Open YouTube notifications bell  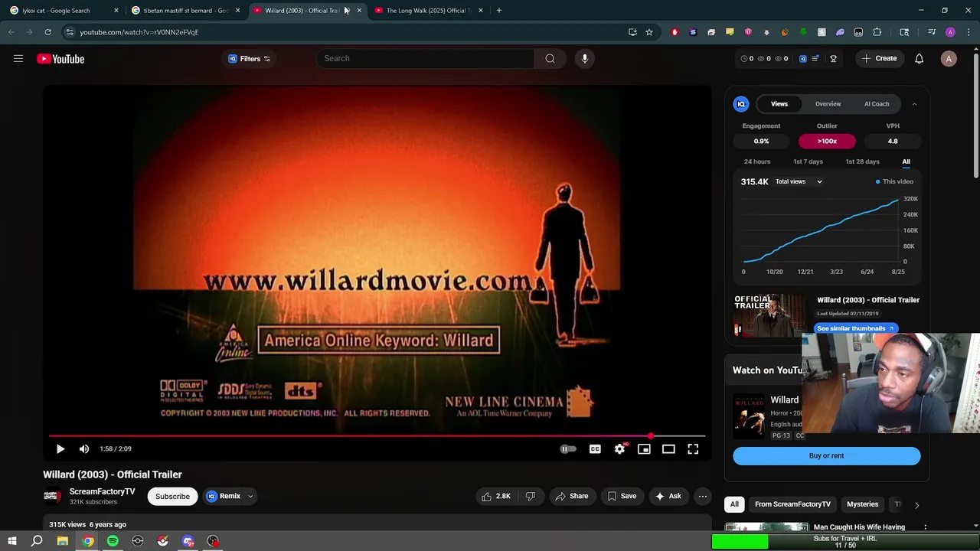(x=919, y=59)
